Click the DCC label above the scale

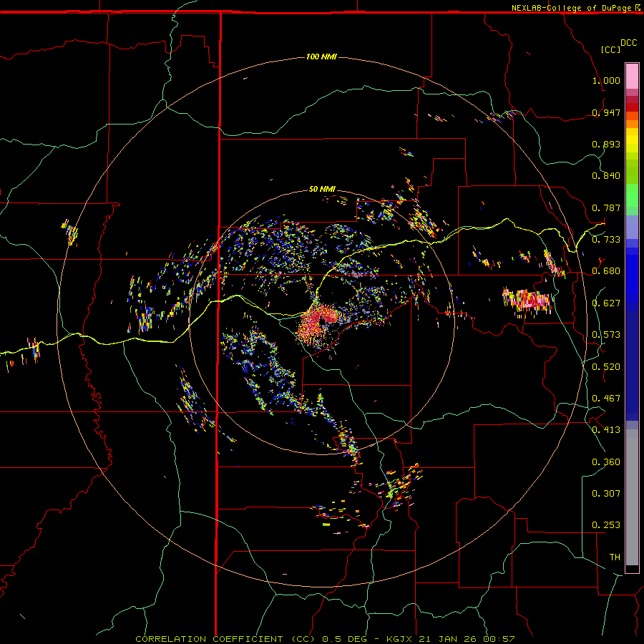[628, 43]
